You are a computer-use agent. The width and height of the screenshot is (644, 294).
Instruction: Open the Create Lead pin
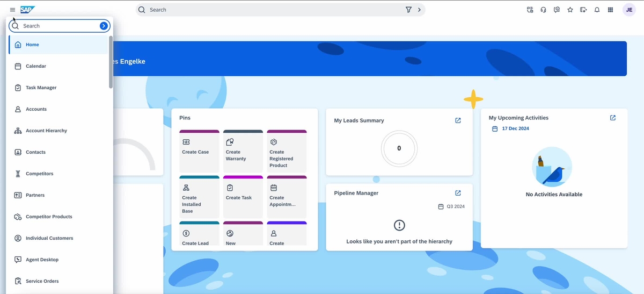[x=199, y=234]
